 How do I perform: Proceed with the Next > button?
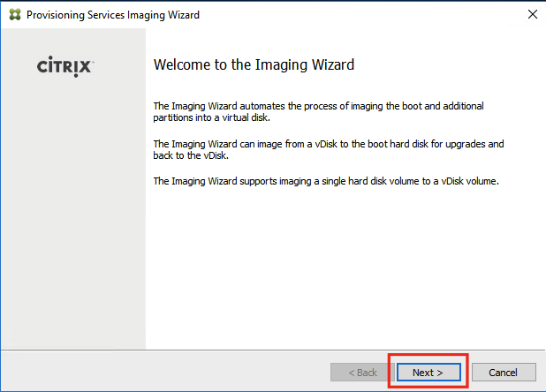click(x=428, y=373)
